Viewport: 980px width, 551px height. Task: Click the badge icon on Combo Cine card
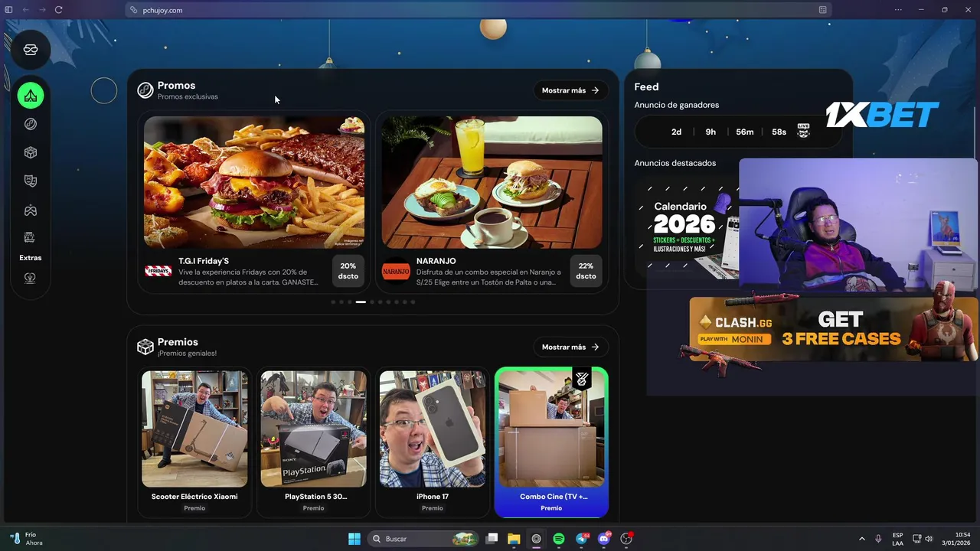(582, 379)
